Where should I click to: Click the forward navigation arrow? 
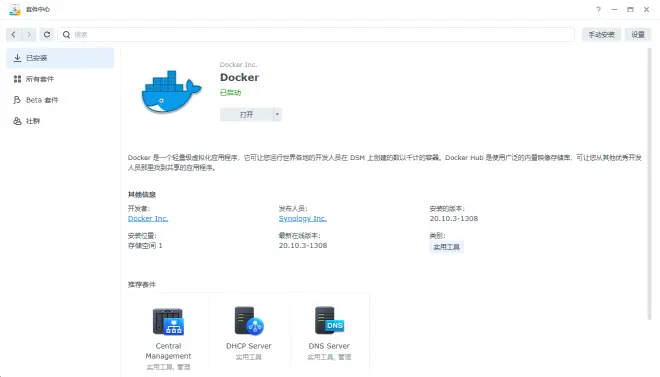point(29,35)
